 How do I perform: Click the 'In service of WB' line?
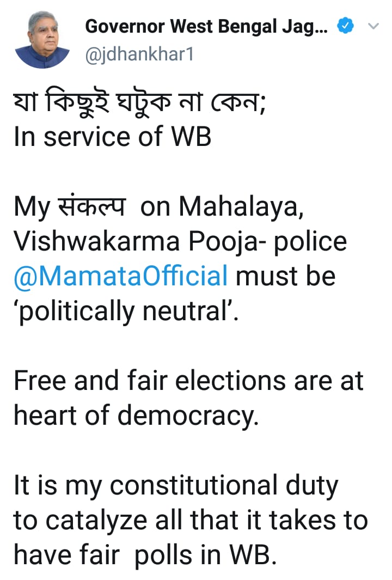coord(112,137)
